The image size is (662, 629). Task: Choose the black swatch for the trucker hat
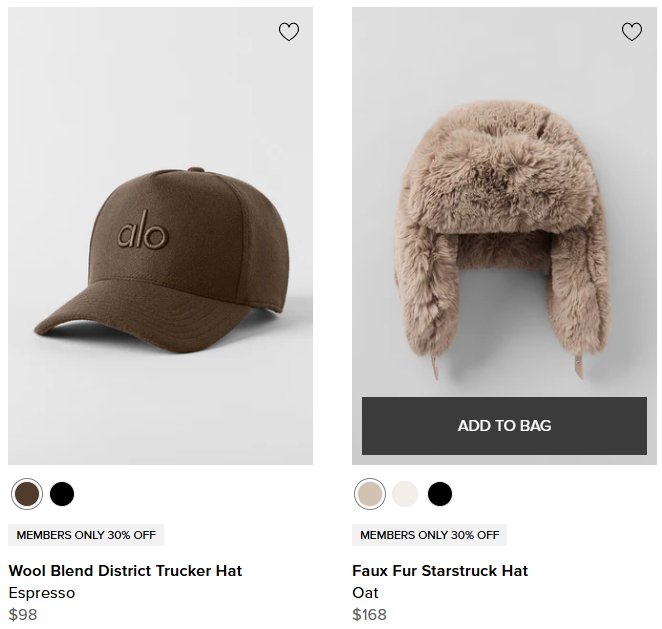(62, 494)
